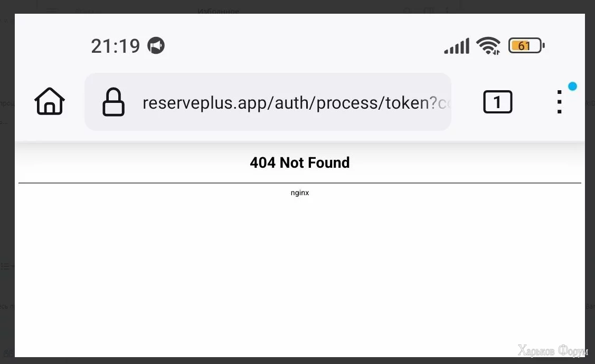Click the Wi-Fi status icon

click(x=488, y=46)
